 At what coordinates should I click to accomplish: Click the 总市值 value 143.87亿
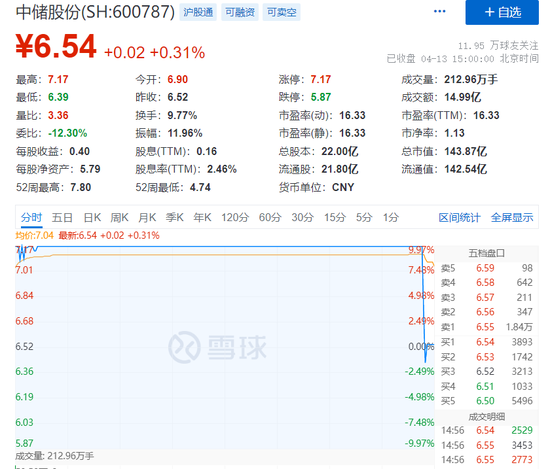(465, 151)
